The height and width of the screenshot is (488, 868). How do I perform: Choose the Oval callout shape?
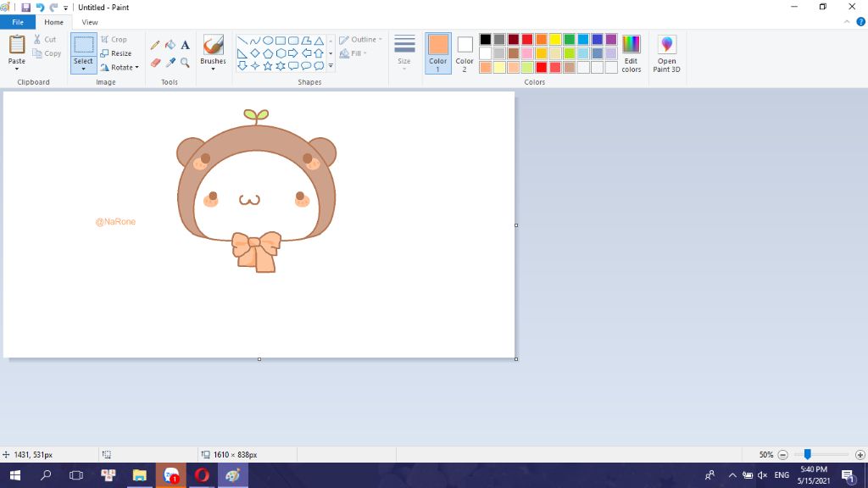tap(306, 66)
